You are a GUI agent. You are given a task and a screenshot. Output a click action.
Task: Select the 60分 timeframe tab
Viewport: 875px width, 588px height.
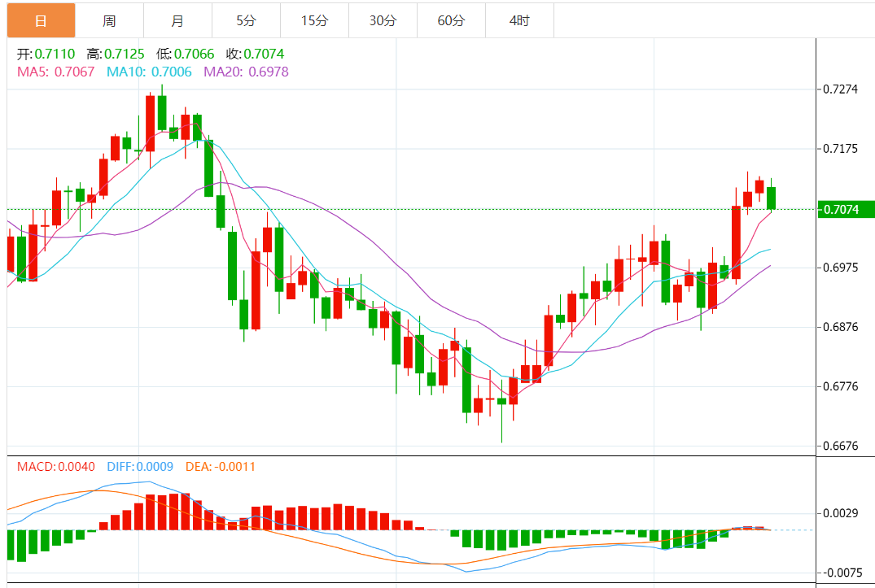[451, 20]
